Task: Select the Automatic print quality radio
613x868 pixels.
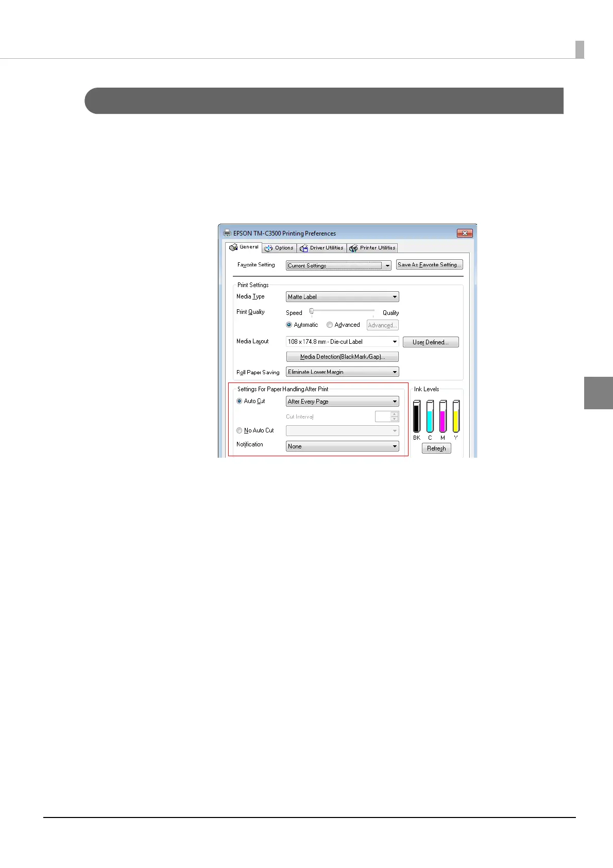Action: (x=289, y=325)
